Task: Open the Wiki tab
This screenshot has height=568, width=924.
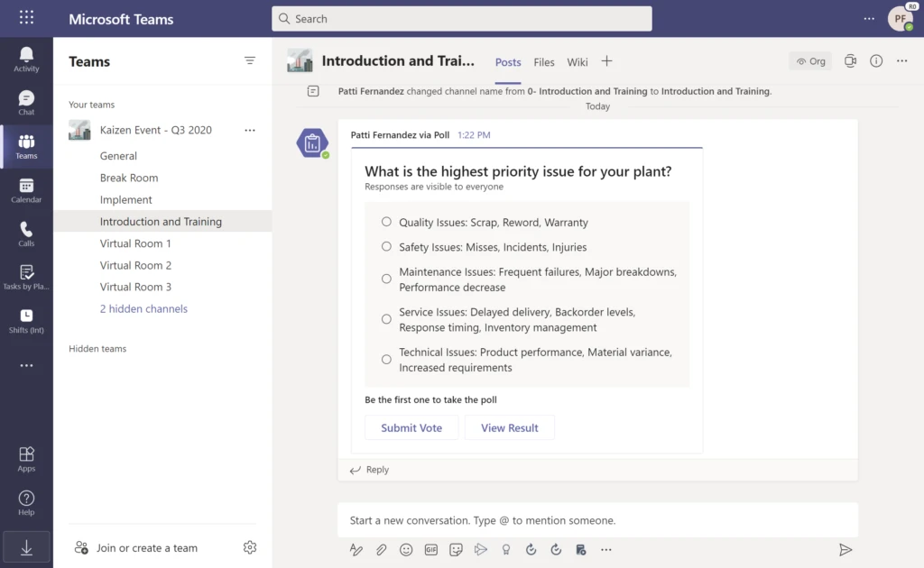Action: [x=577, y=62]
